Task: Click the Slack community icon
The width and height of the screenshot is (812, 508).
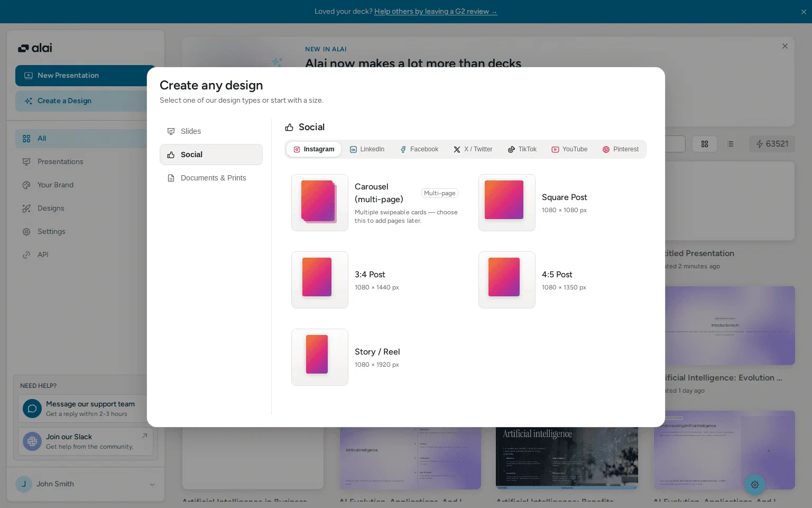Action: pos(32,441)
